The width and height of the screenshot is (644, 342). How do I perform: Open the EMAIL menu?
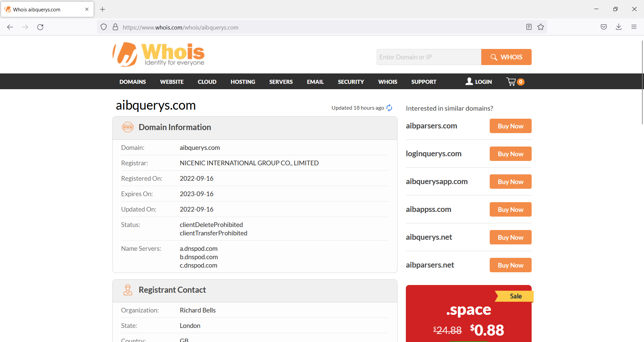pos(315,82)
